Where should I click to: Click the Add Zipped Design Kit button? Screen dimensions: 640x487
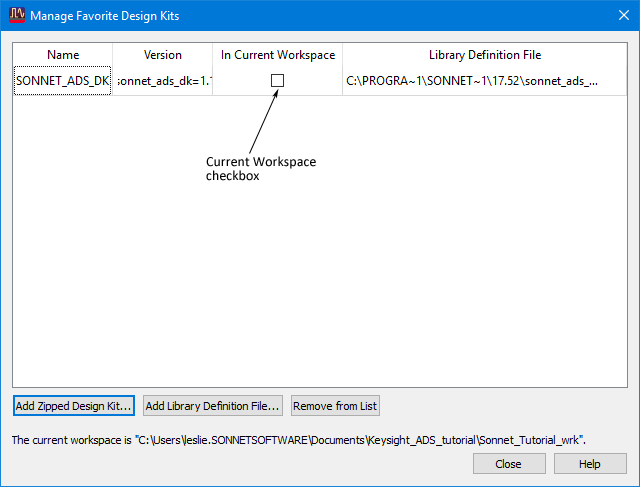pos(74,405)
